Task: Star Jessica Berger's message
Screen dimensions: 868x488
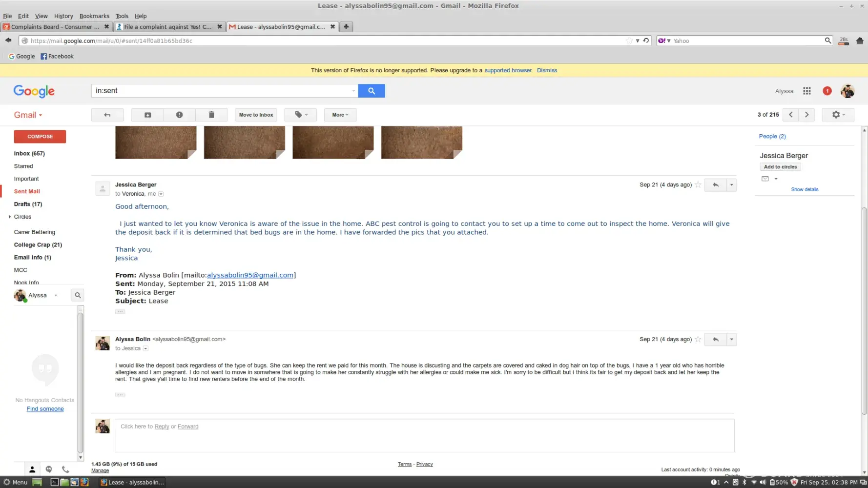Action: pyautogui.click(x=698, y=185)
